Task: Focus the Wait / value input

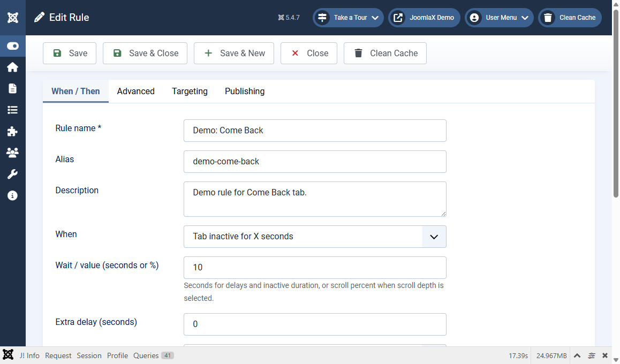Action: point(315,268)
